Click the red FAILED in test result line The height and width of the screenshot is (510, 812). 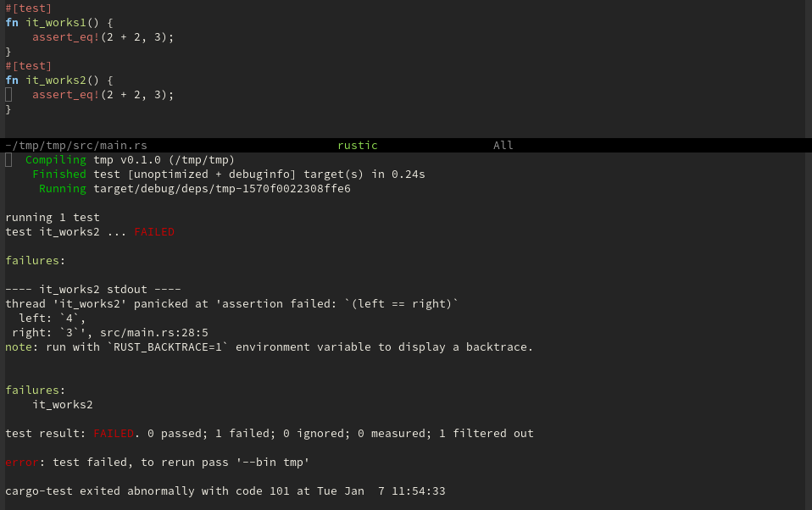click(x=114, y=434)
